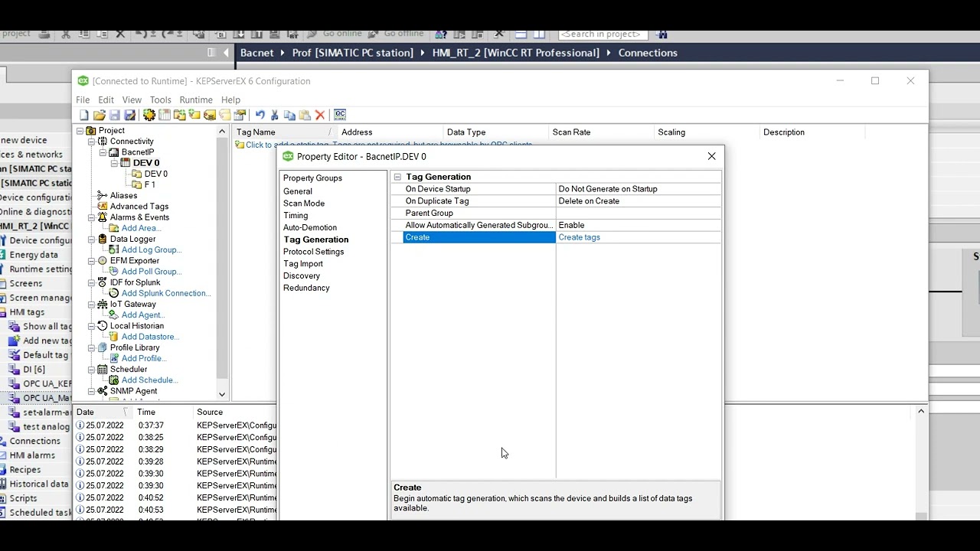Open the On Device Startup value dropdown
This screenshot has width=980, height=551.
click(x=639, y=189)
